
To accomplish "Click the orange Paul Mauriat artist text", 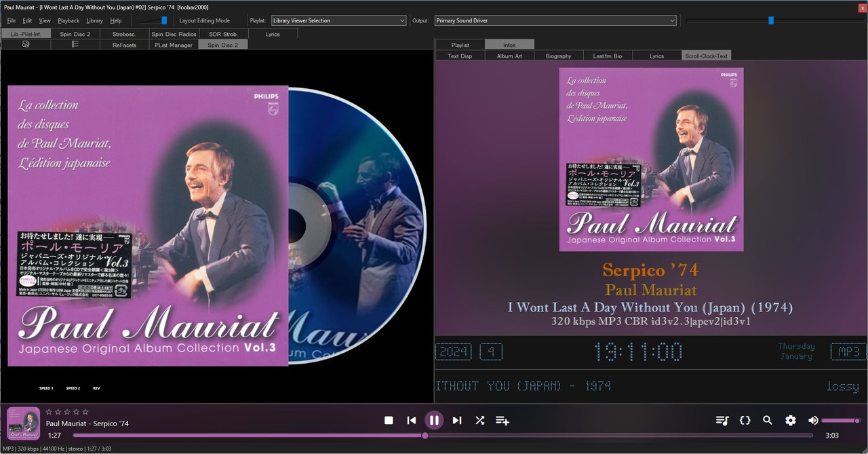I will tap(651, 290).
